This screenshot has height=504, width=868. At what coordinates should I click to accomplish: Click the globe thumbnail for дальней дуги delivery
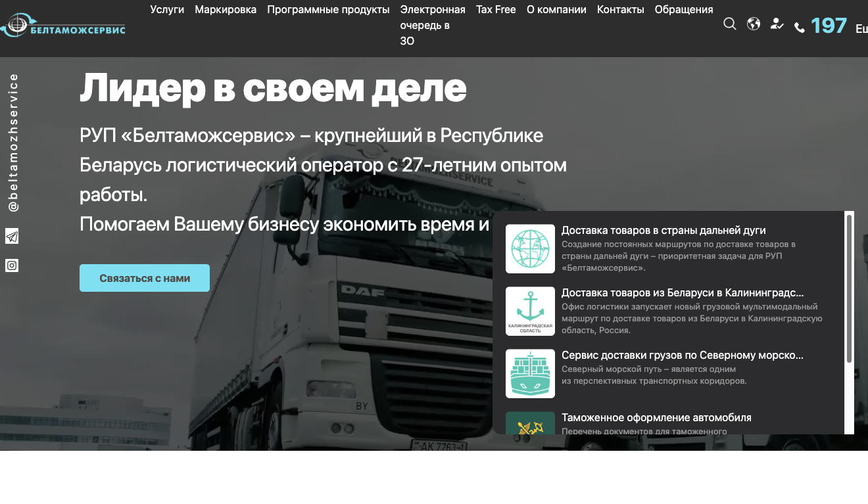[x=530, y=249]
